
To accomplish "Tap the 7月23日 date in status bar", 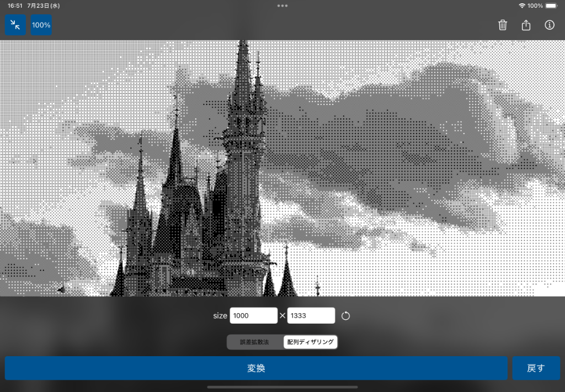I will point(44,6).
